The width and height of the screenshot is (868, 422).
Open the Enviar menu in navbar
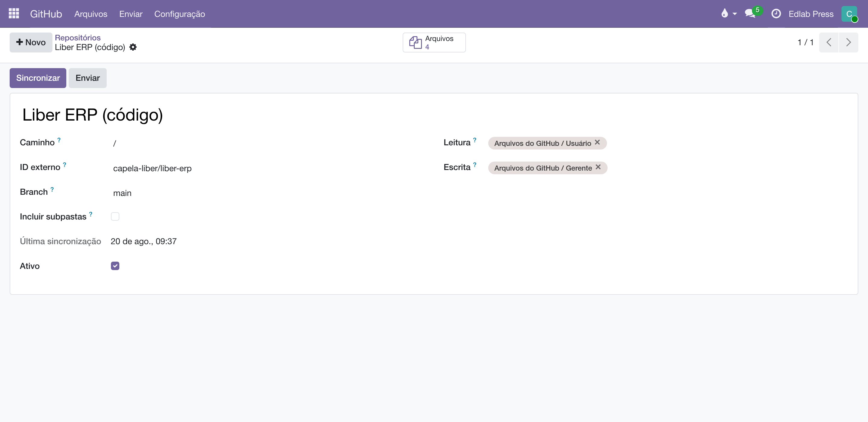click(x=131, y=14)
